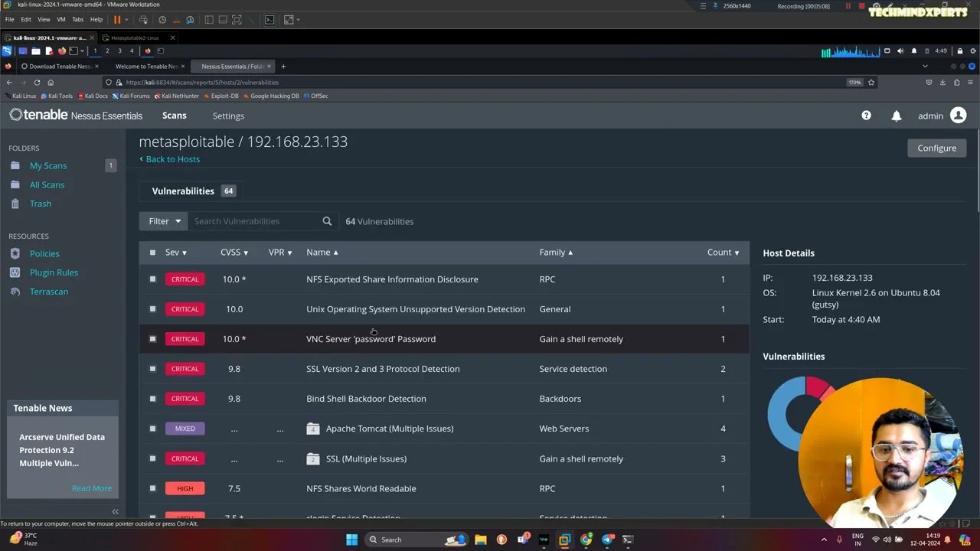Open the Filter dropdown

(165, 221)
